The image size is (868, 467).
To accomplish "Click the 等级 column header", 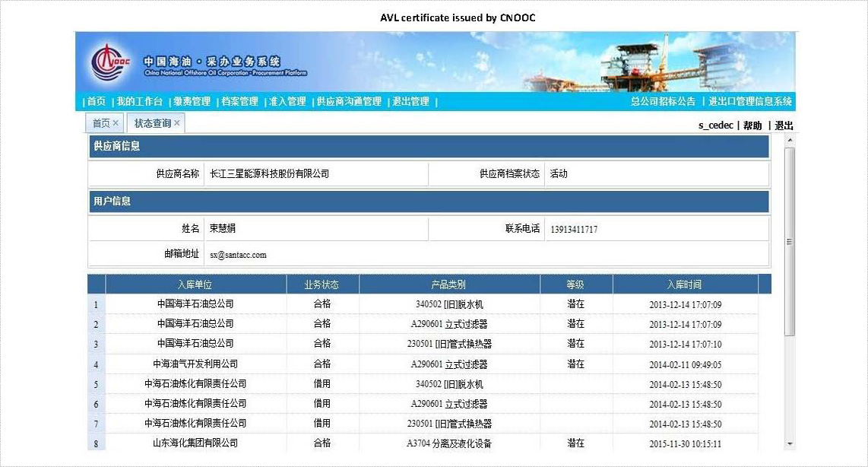I will [575, 284].
